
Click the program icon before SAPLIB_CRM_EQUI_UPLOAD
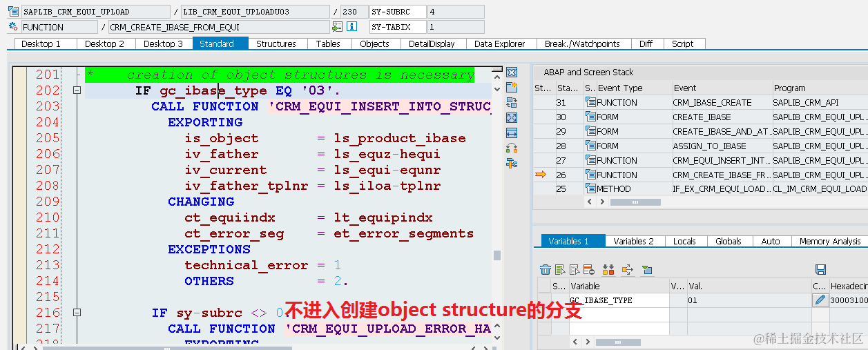[13, 12]
